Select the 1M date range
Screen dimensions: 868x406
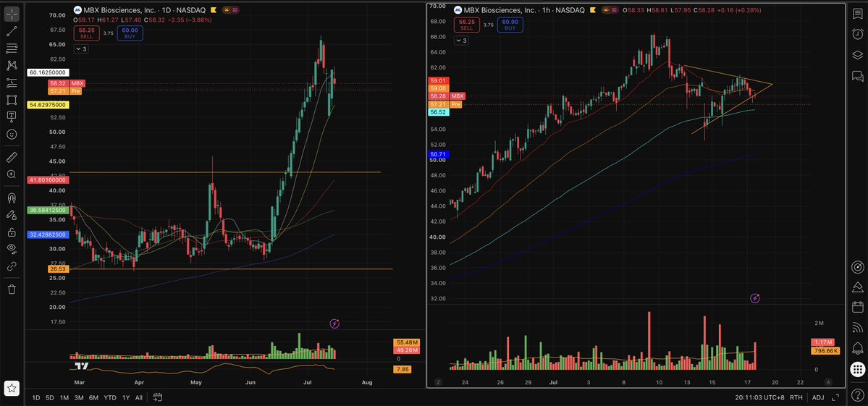point(64,397)
